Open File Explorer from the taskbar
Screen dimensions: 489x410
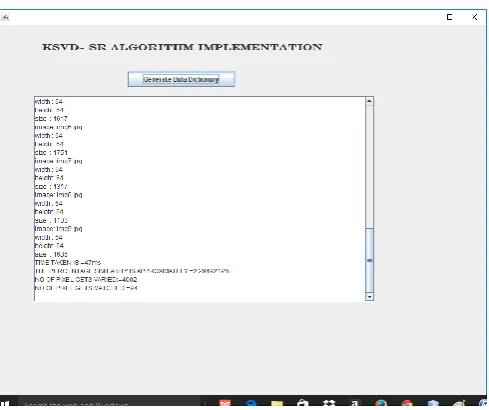point(277,404)
